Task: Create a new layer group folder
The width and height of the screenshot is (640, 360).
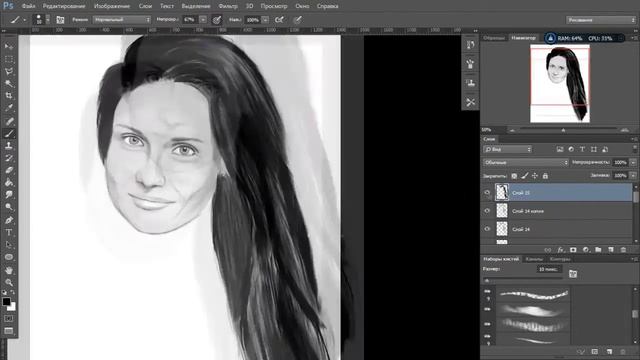Action: [598, 250]
